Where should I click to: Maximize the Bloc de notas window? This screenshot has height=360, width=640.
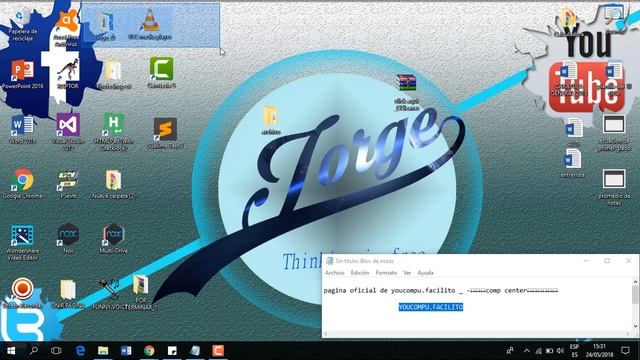[607, 261]
